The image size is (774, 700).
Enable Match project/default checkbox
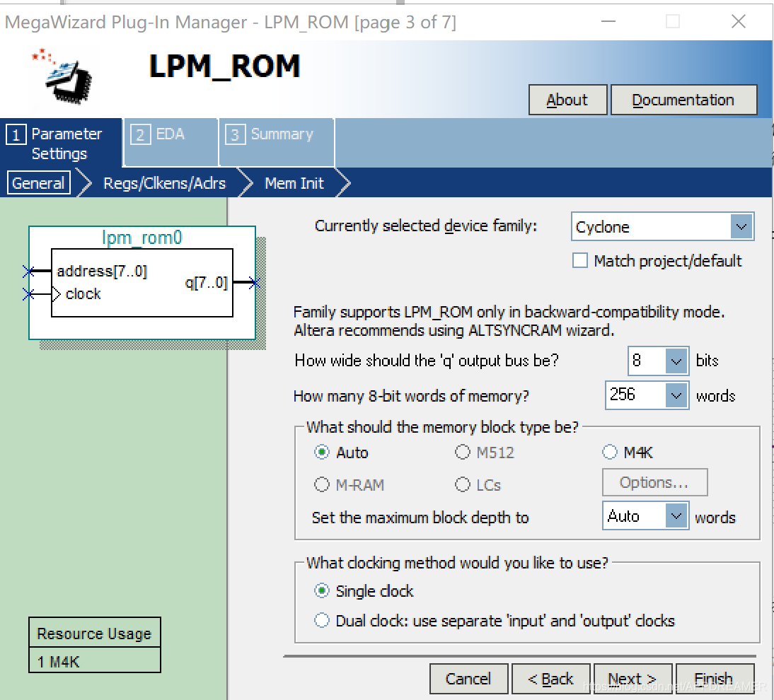click(x=580, y=260)
